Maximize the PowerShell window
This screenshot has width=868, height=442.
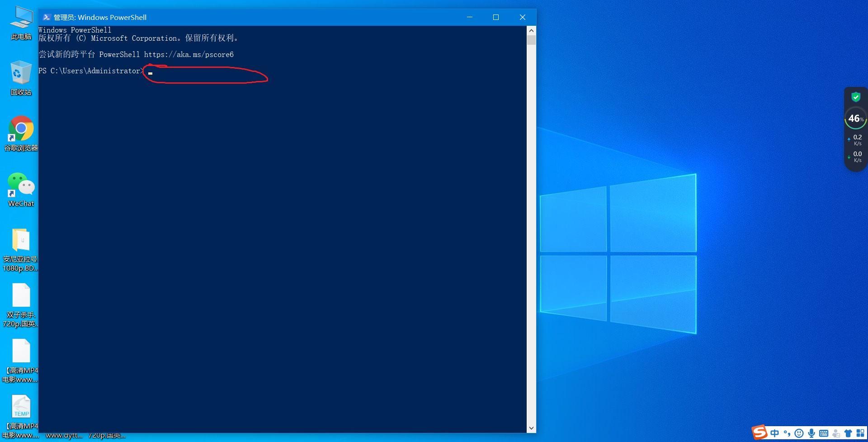coord(496,17)
